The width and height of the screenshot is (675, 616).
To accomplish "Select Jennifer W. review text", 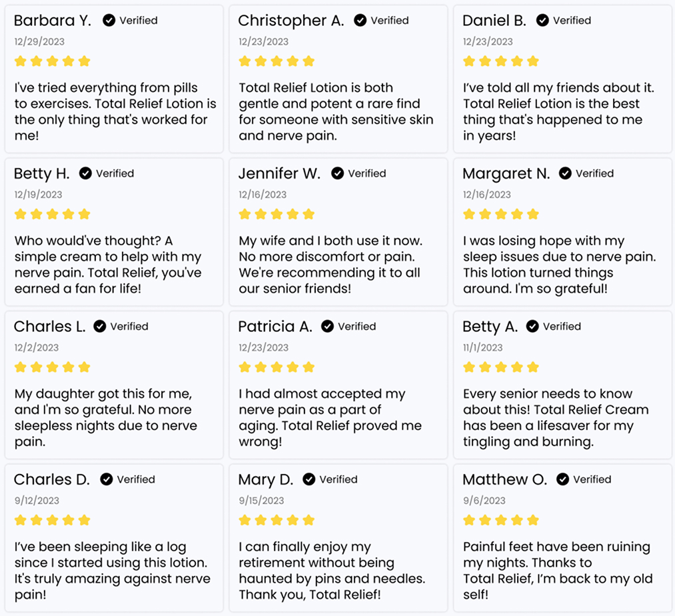I will [x=331, y=265].
